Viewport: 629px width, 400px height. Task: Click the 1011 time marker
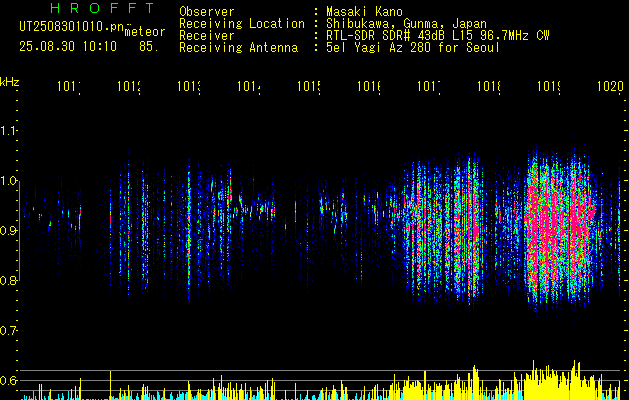(69, 86)
